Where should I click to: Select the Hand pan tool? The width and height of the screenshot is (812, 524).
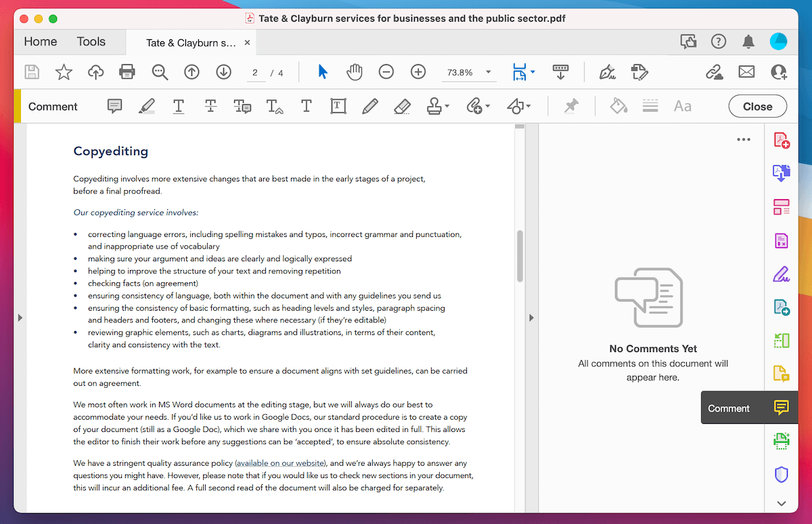pyautogui.click(x=354, y=71)
